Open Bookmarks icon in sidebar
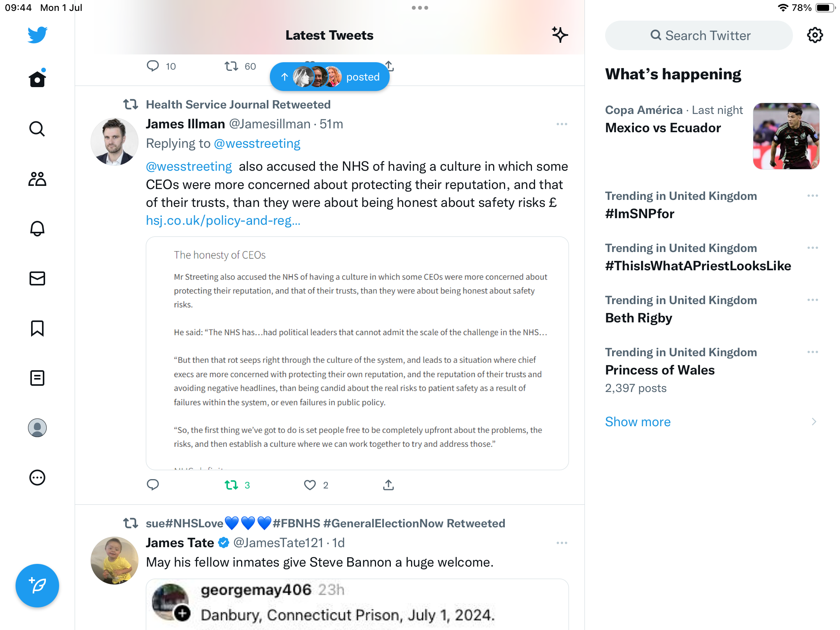 [x=37, y=328]
